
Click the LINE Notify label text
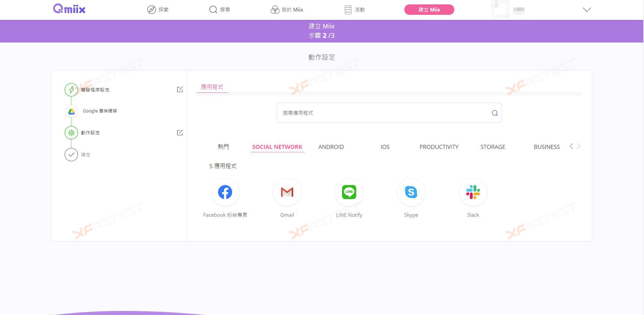pyautogui.click(x=349, y=215)
